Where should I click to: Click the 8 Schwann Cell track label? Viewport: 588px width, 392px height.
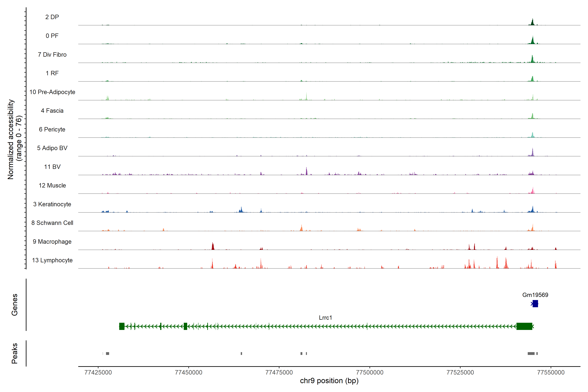click(52, 223)
